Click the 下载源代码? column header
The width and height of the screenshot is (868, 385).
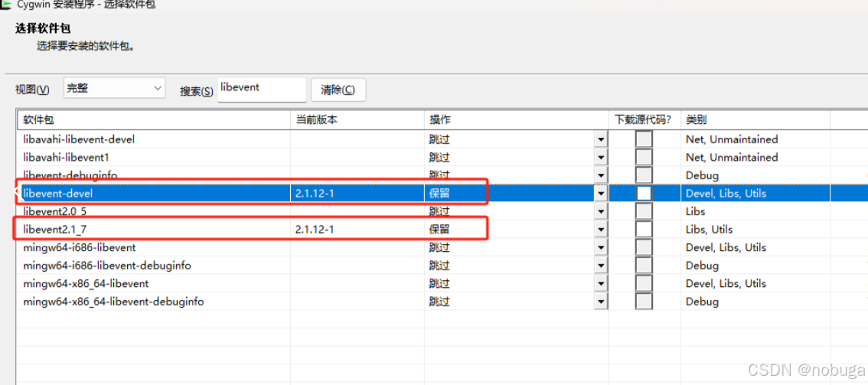(644, 120)
